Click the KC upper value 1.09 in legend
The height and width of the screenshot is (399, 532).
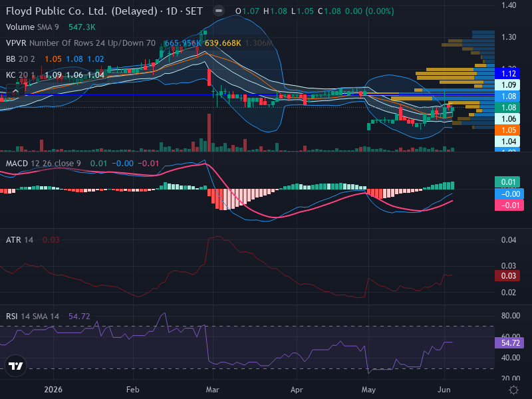tap(53, 74)
